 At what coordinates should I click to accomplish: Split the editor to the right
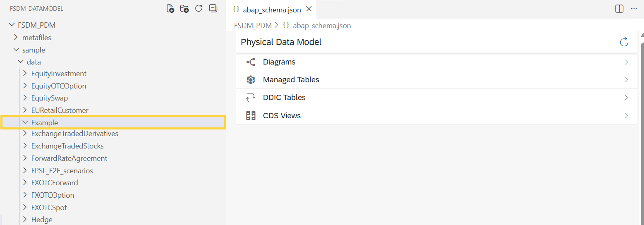[x=619, y=9]
